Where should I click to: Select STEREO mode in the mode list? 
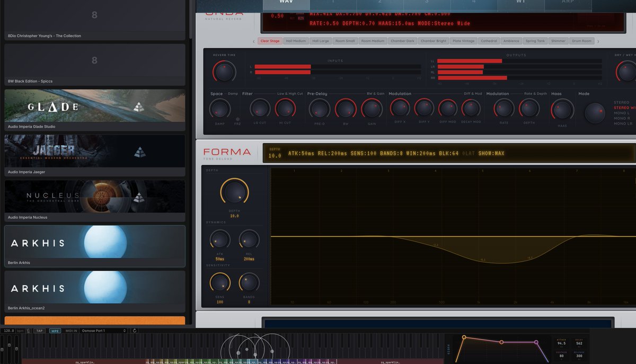621,102
